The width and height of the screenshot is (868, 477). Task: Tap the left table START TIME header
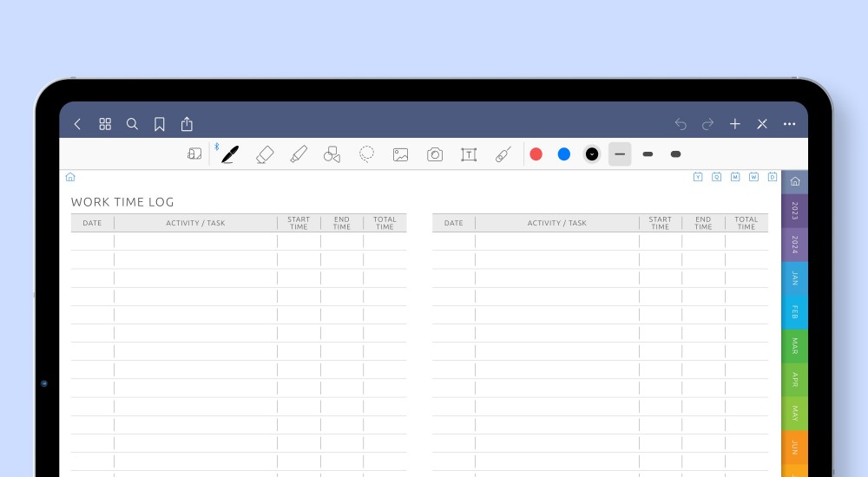pos(299,223)
